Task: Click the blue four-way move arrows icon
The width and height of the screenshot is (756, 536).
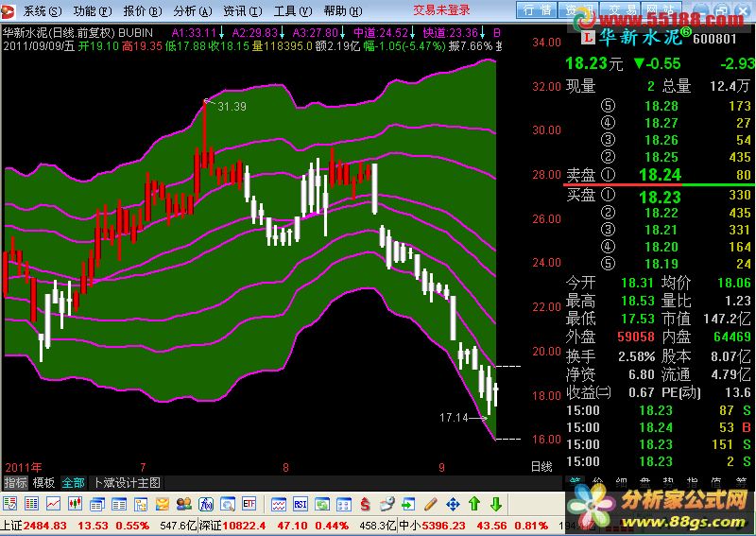Action: 453,504
